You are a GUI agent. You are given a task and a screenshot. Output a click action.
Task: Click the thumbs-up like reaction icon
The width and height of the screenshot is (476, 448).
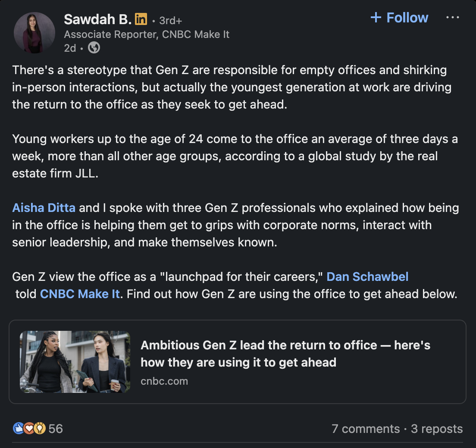[x=19, y=428]
